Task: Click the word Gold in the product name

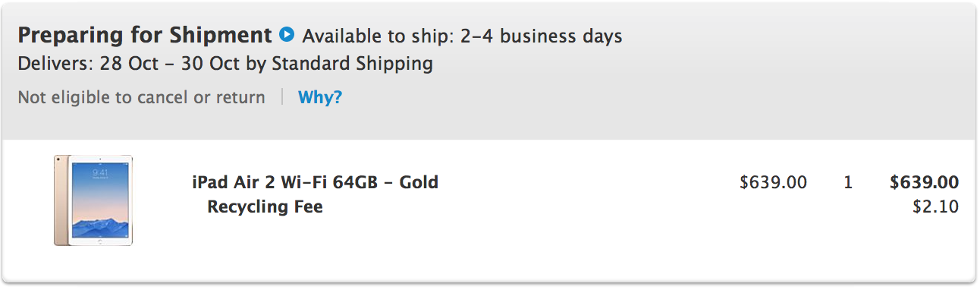Action: 419,183
